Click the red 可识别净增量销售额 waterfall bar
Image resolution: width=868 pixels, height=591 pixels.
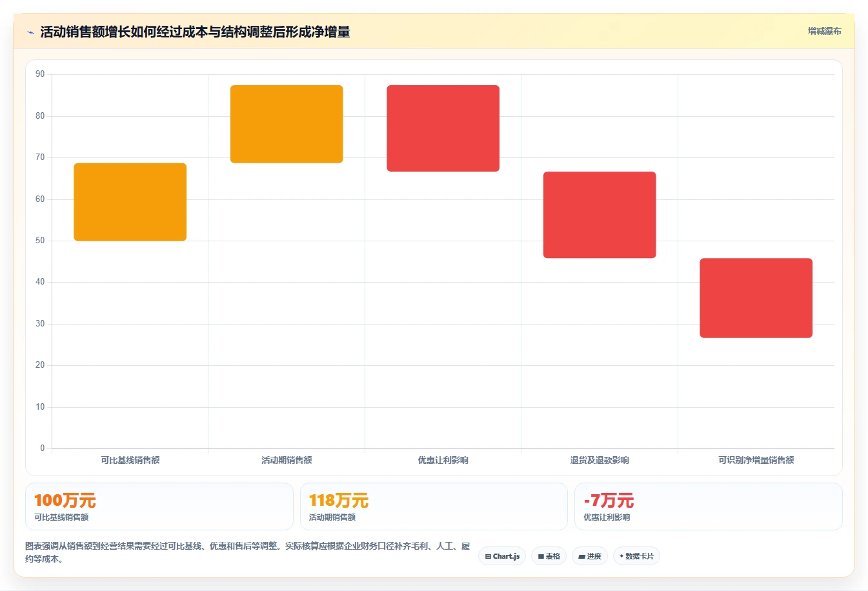(756, 298)
